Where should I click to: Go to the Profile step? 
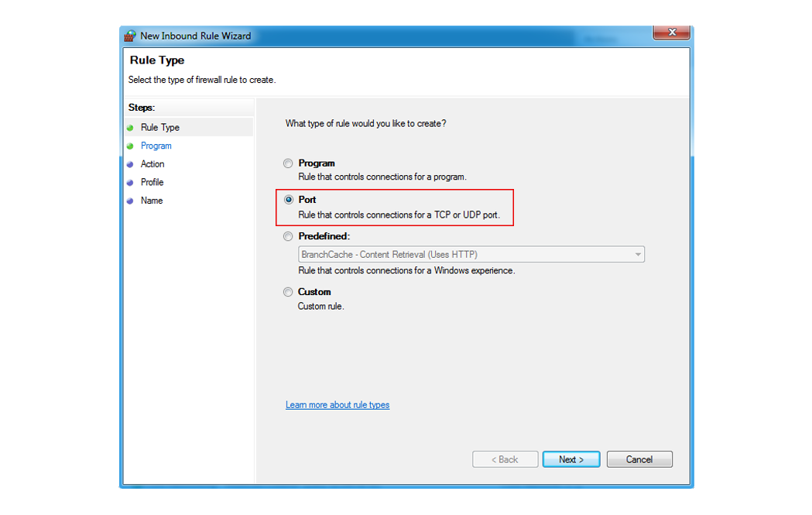click(x=152, y=182)
